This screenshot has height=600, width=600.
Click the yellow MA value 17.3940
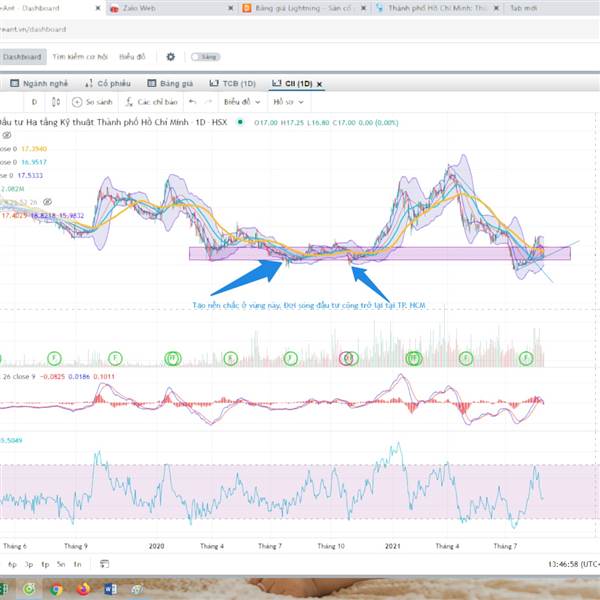tap(34, 148)
